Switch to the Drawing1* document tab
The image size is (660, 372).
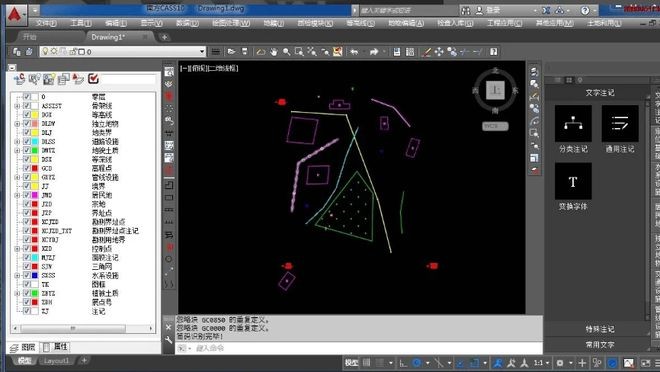coord(108,37)
